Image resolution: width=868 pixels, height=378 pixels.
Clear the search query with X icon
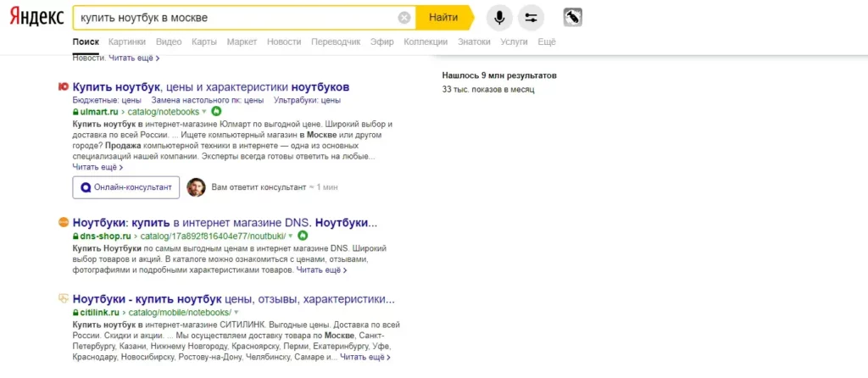pyautogui.click(x=404, y=18)
